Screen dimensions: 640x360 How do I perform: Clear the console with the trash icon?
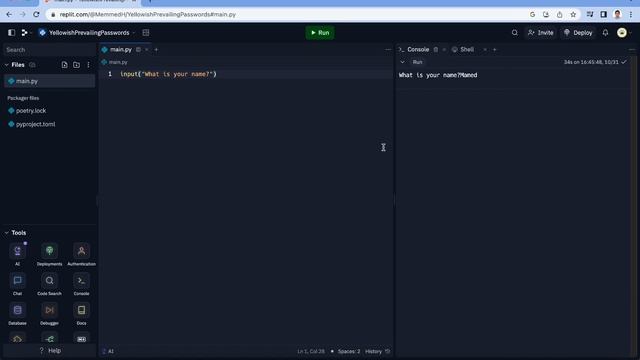tap(436, 50)
